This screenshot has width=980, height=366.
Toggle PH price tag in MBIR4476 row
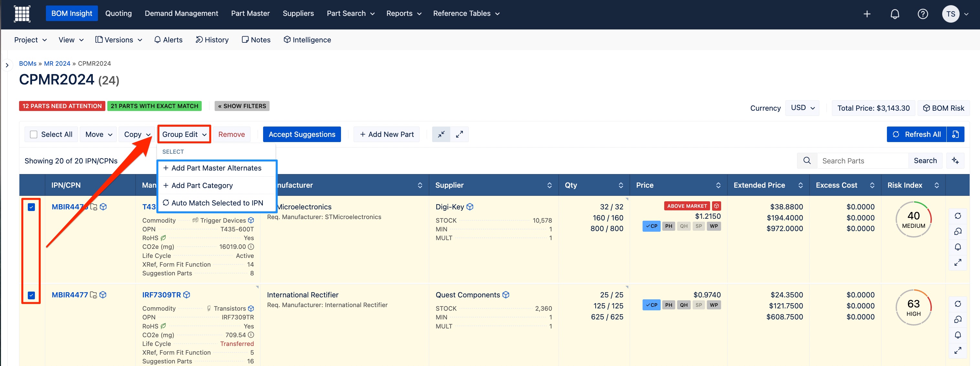click(668, 226)
